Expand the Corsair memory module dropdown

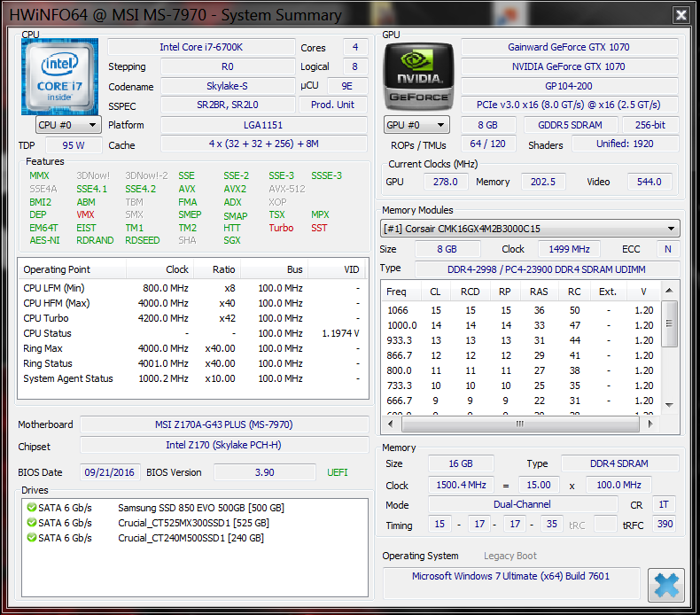coord(530,229)
